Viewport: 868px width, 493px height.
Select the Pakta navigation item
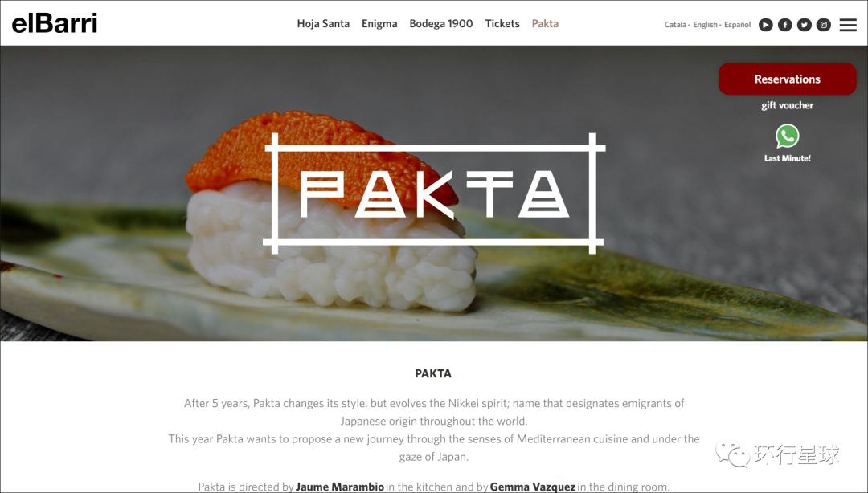[545, 24]
